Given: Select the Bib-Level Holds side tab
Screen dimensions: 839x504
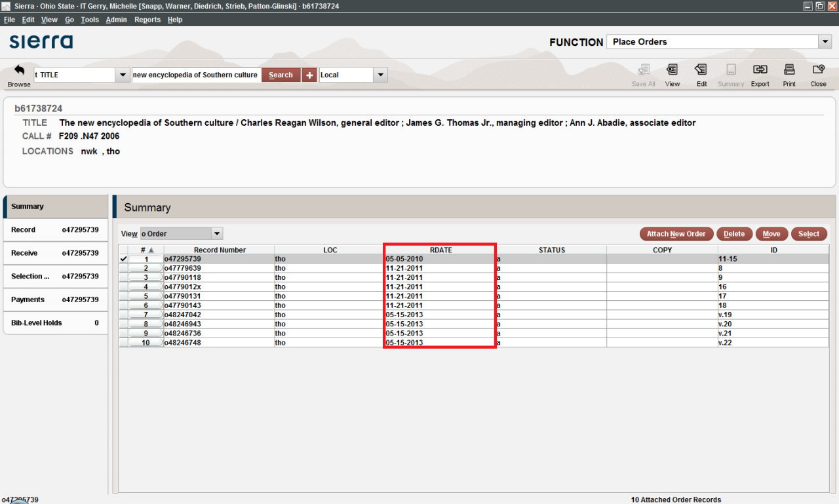Looking at the screenshot, I should [56, 323].
